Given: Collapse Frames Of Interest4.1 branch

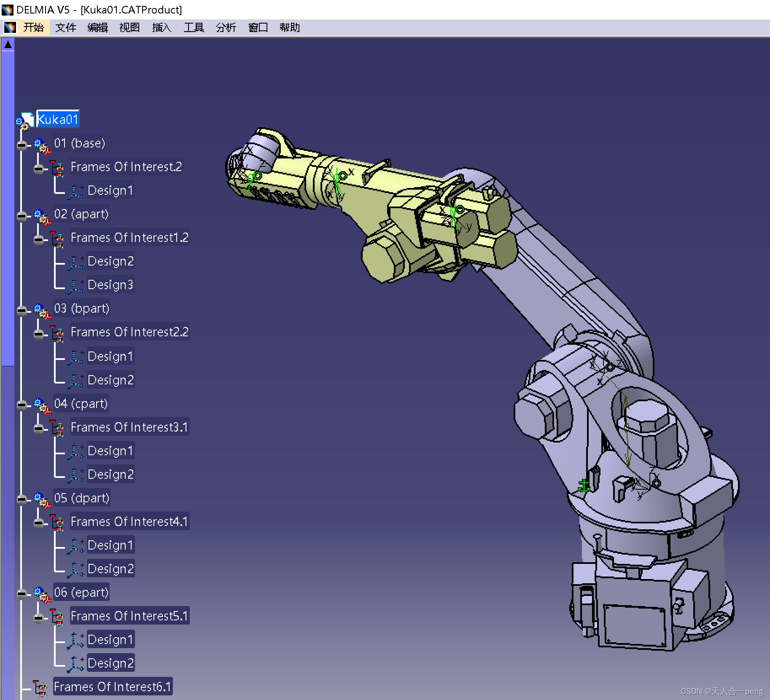Looking at the screenshot, I should (39, 523).
